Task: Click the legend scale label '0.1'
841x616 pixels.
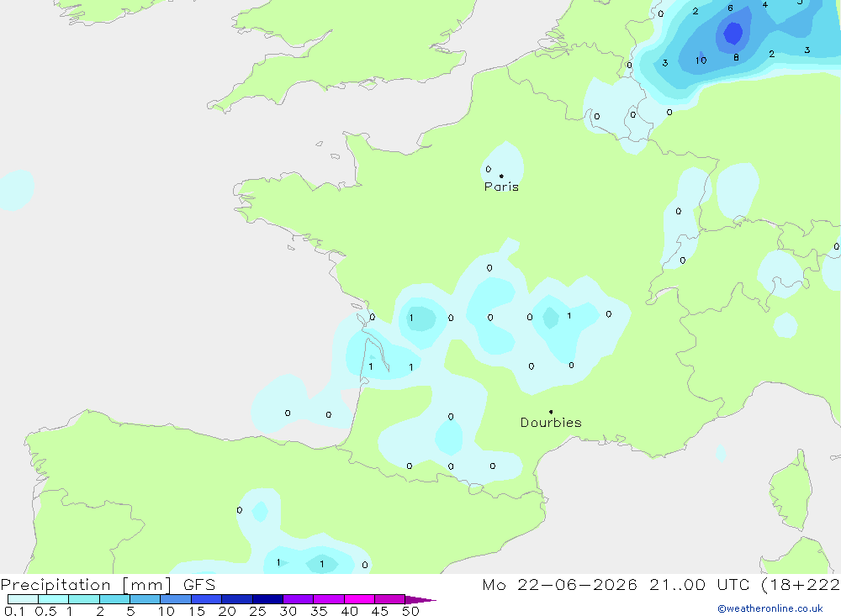Action: click(14, 611)
